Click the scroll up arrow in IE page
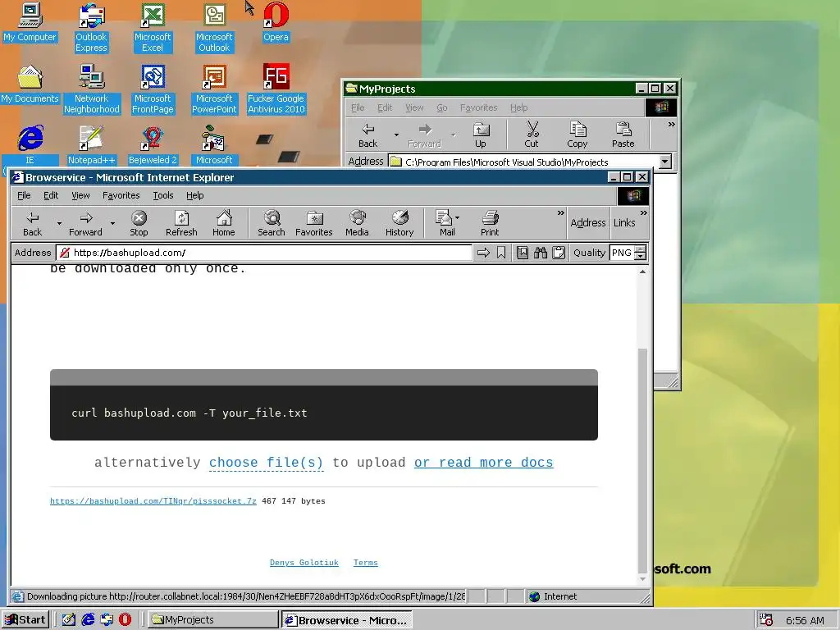The image size is (840, 630). click(x=642, y=272)
